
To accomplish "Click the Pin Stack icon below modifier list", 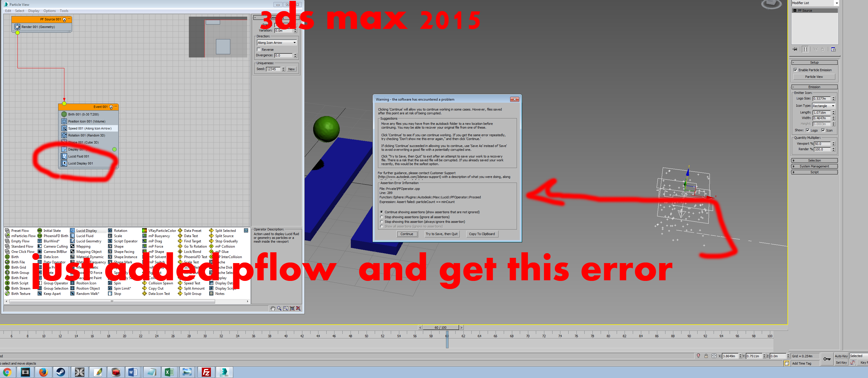I will coord(795,49).
